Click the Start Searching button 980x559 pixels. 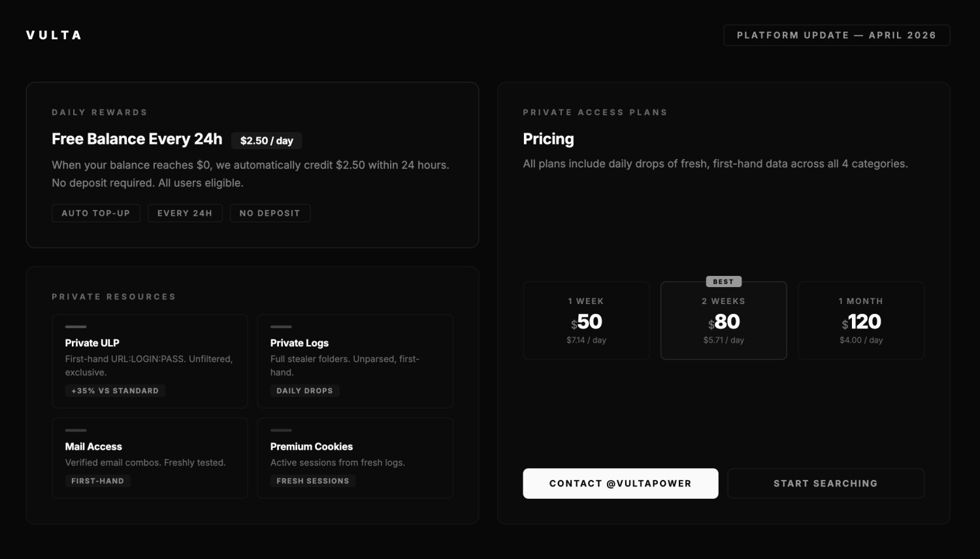tap(826, 484)
